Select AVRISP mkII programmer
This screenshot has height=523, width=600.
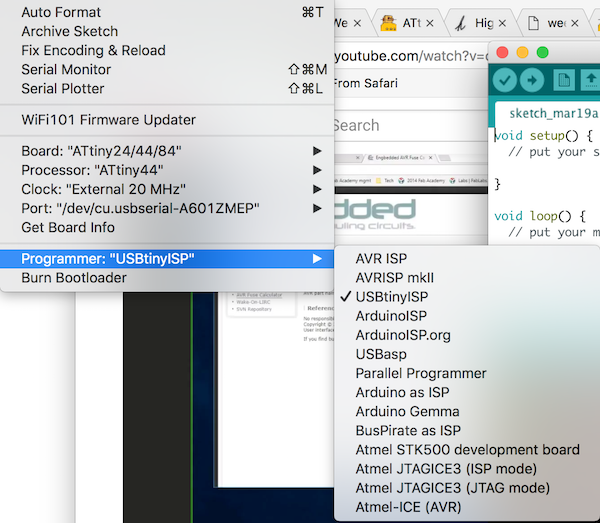(x=467, y=278)
